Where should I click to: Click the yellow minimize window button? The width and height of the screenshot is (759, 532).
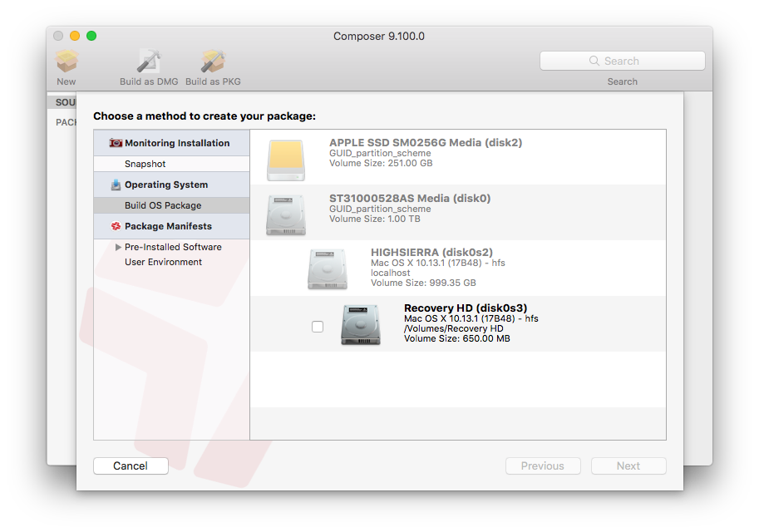pyautogui.click(x=75, y=36)
